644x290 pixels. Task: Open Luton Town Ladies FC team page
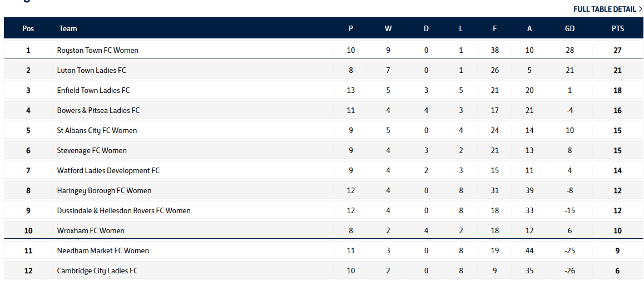(x=92, y=70)
